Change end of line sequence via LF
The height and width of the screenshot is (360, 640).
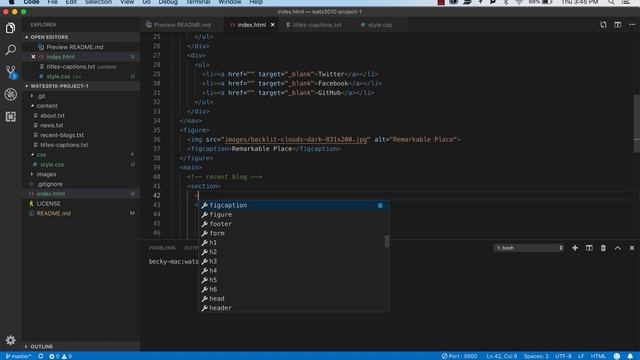click(x=581, y=356)
